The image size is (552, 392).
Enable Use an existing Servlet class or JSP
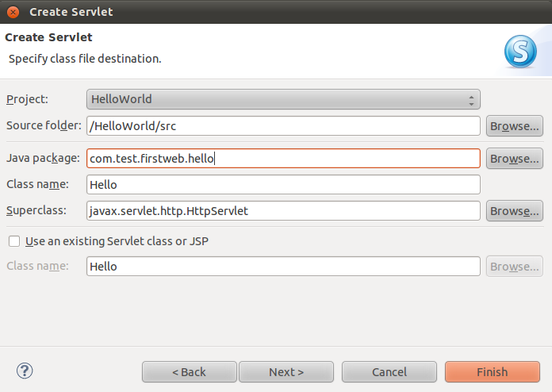point(13,240)
